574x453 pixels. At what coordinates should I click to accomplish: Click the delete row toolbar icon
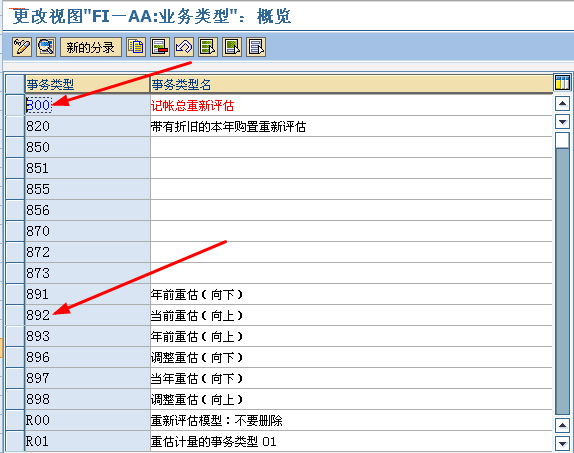160,47
